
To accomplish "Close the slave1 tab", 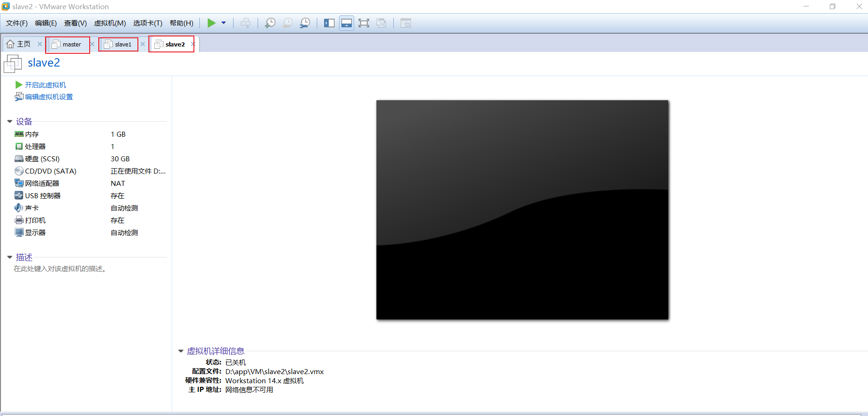I will click(x=142, y=44).
